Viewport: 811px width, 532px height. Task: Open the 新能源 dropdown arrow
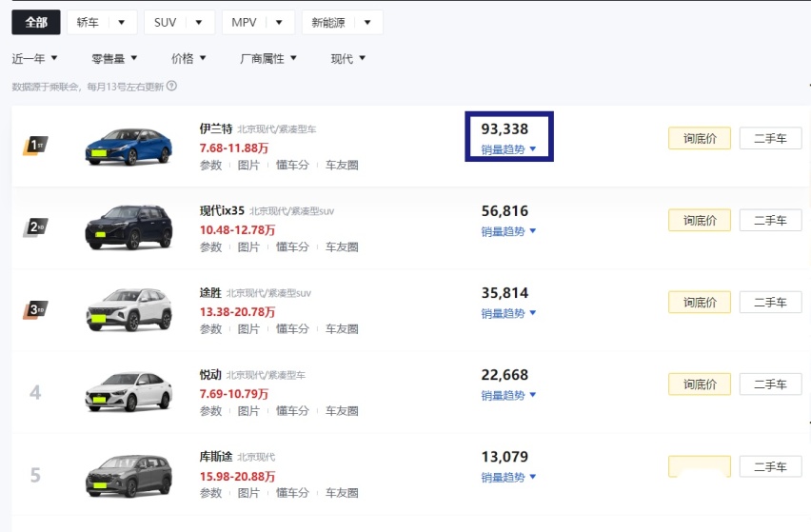(x=367, y=22)
